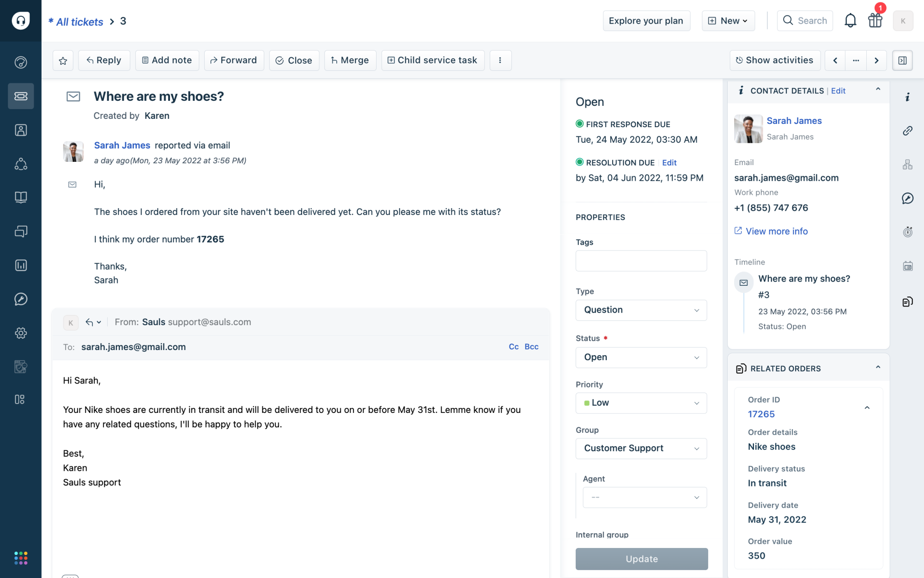View notifications by clicking the bell icon
The height and width of the screenshot is (578, 924).
pos(850,20)
